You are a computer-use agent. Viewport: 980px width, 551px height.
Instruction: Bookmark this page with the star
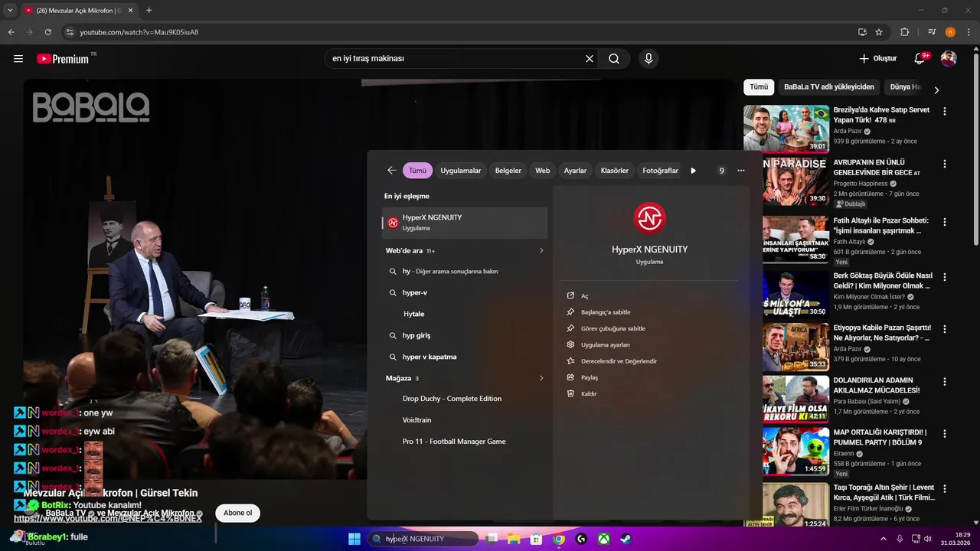tap(879, 32)
